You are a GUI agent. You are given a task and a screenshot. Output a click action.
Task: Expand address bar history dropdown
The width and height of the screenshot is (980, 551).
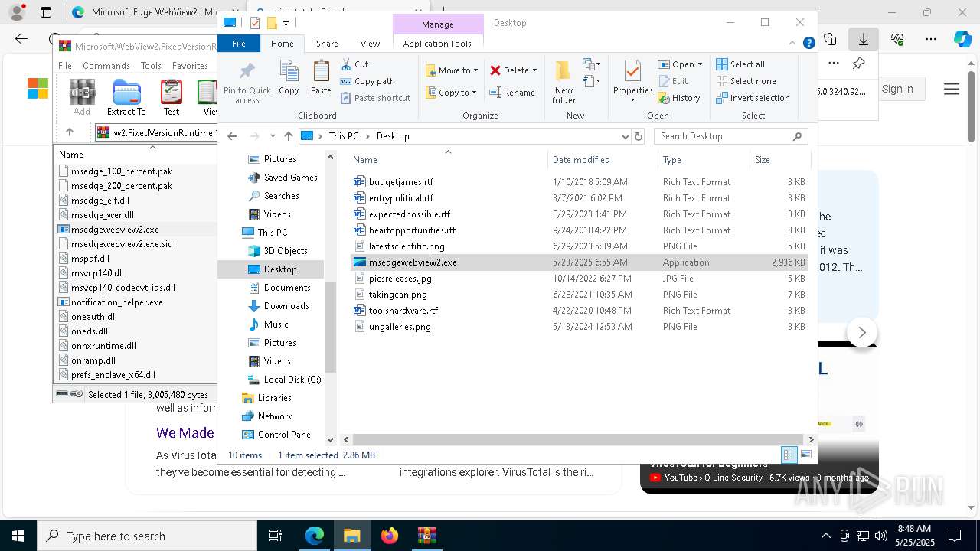tap(626, 136)
